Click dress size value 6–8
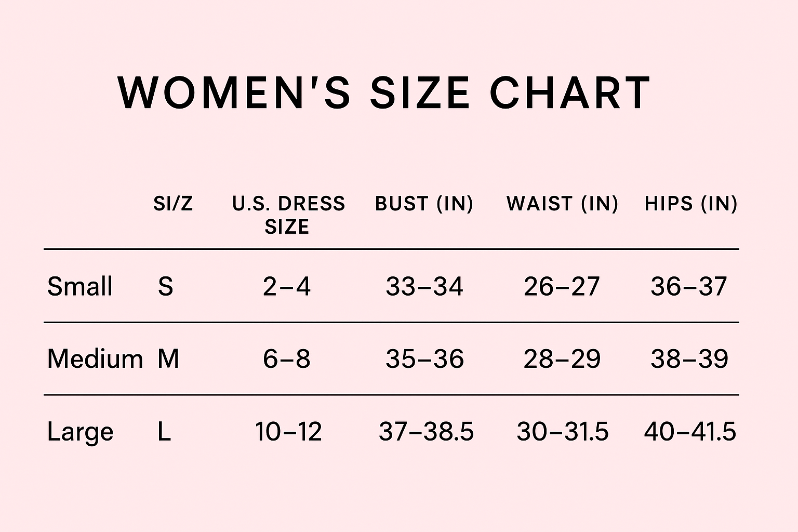 click(287, 358)
